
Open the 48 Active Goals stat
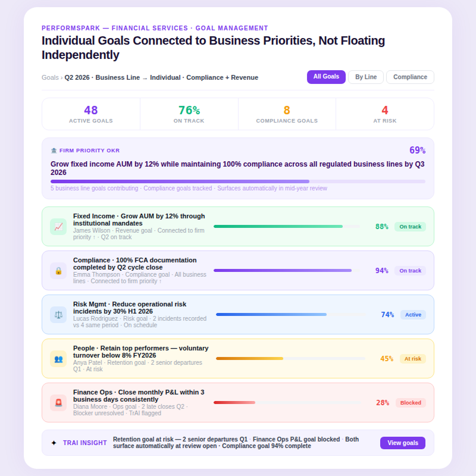[x=91, y=114]
